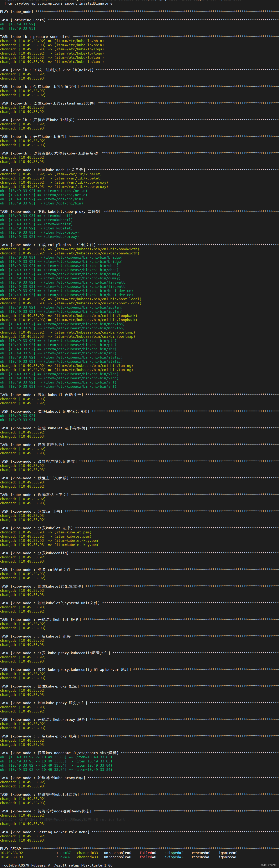
Task: Click ok line 10.49.33.92 -> 10.49.33.83
Action: tap(56, 757)
